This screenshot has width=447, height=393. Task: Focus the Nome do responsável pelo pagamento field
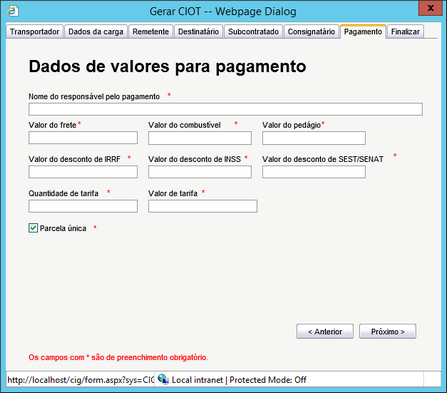226,109
